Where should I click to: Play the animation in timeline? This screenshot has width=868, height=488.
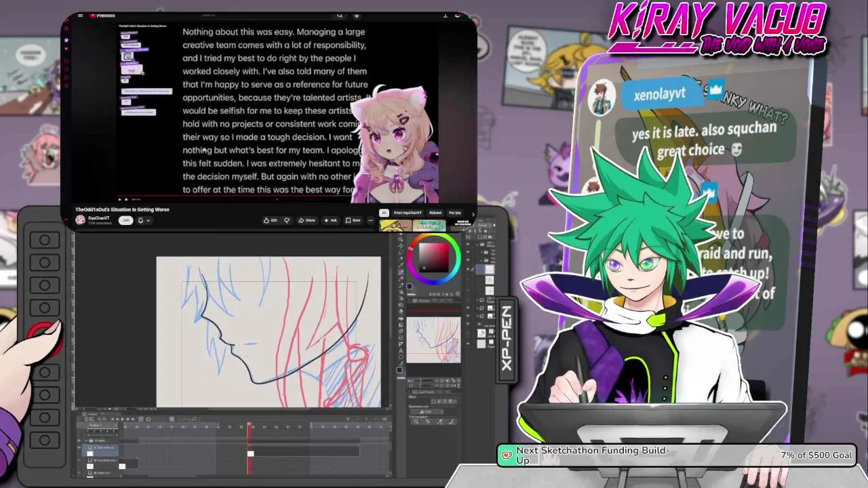(x=123, y=419)
